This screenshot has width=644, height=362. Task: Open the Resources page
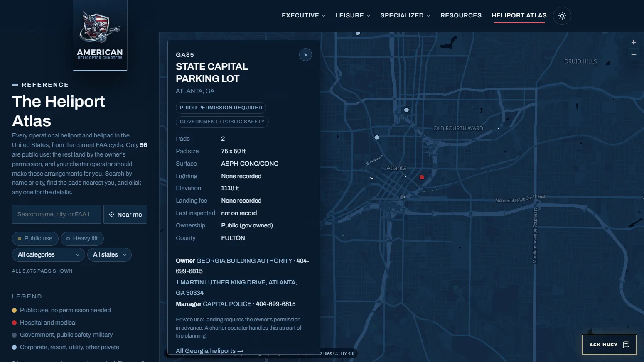pos(461,15)
